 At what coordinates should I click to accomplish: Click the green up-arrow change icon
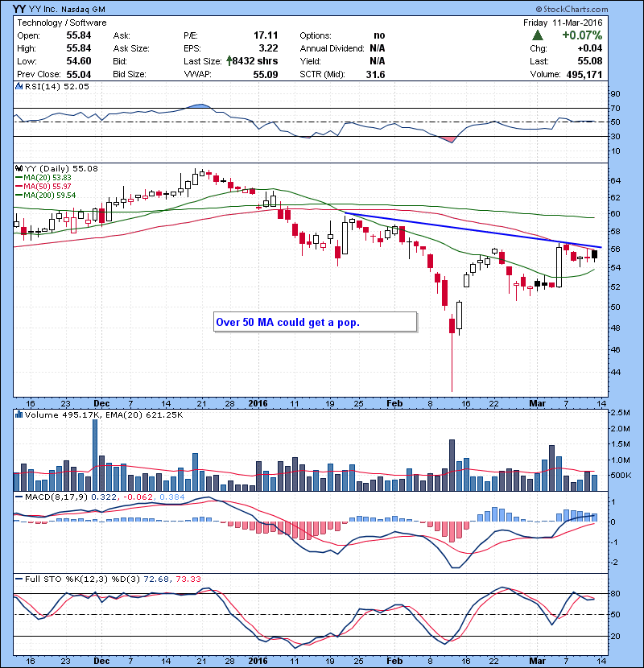click(538, 35)
